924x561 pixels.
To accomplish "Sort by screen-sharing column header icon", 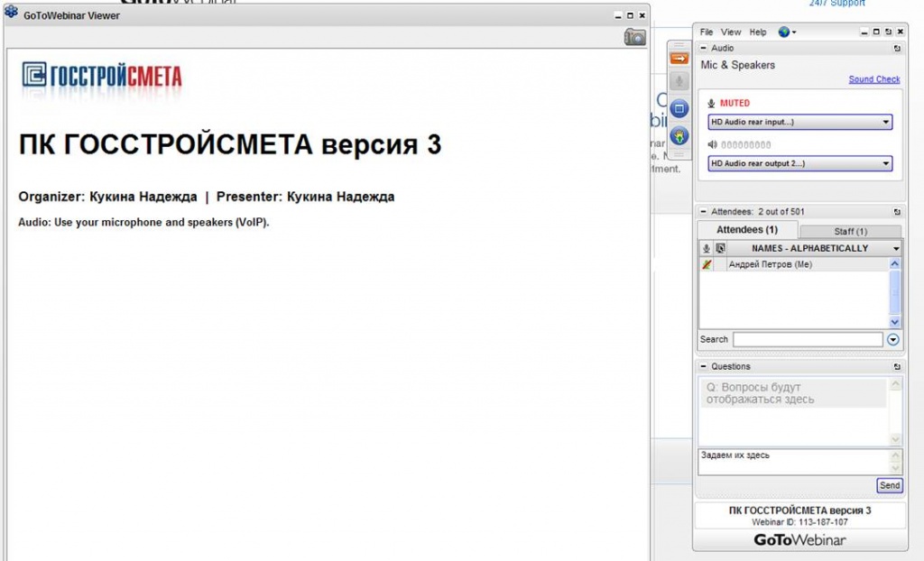I will coord(720,249).
